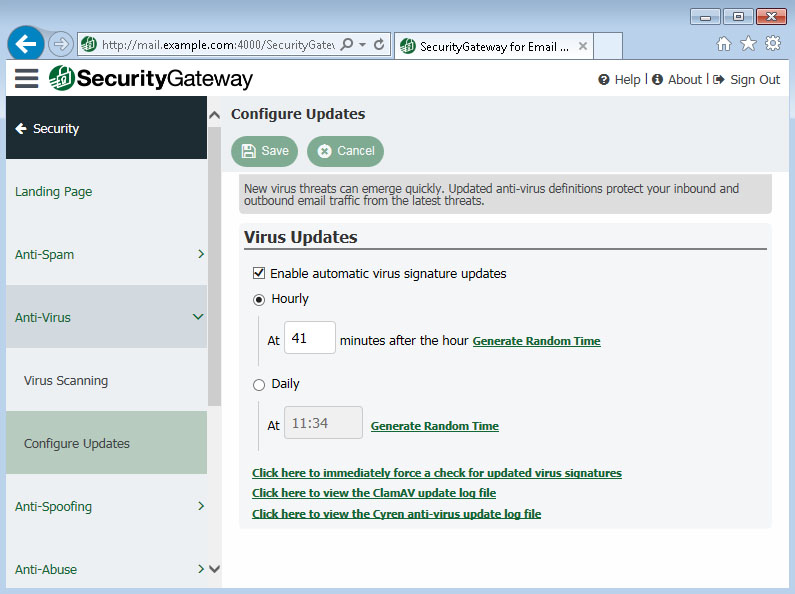Force an immediate virus signature check
This screenshot has width=795, height=594.
437,473
